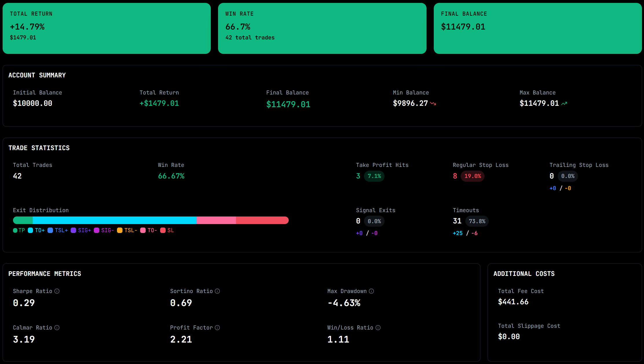Click the Min Balance downtrend arrow icon
Screen dimensions: 644x364
pyautogui.click(x=433, y=103)
